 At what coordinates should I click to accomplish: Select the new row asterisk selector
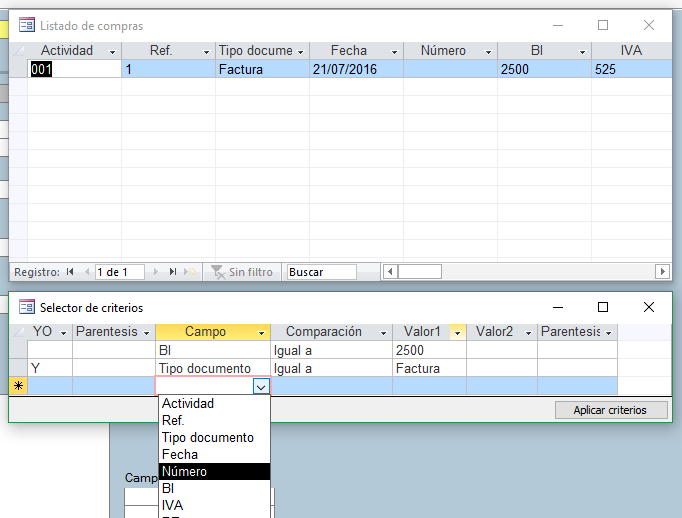tap(18, 386)
